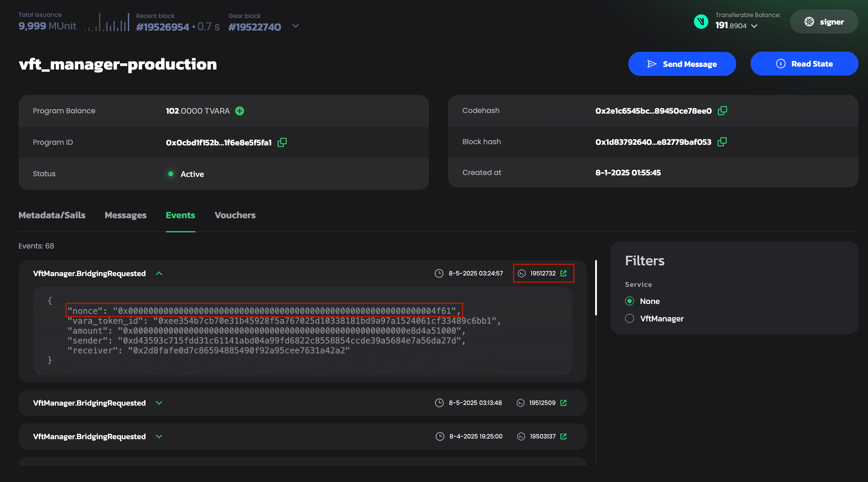The width and height of the screenshot is (868, 482).
Task: Open block 19512732 external link
Action: tap(563, 273)
